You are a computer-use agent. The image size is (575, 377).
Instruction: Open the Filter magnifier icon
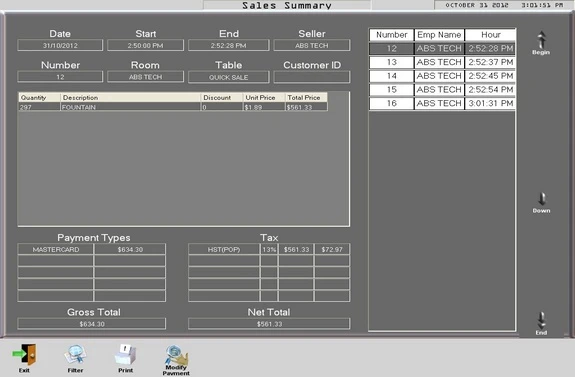coord(75,355)
